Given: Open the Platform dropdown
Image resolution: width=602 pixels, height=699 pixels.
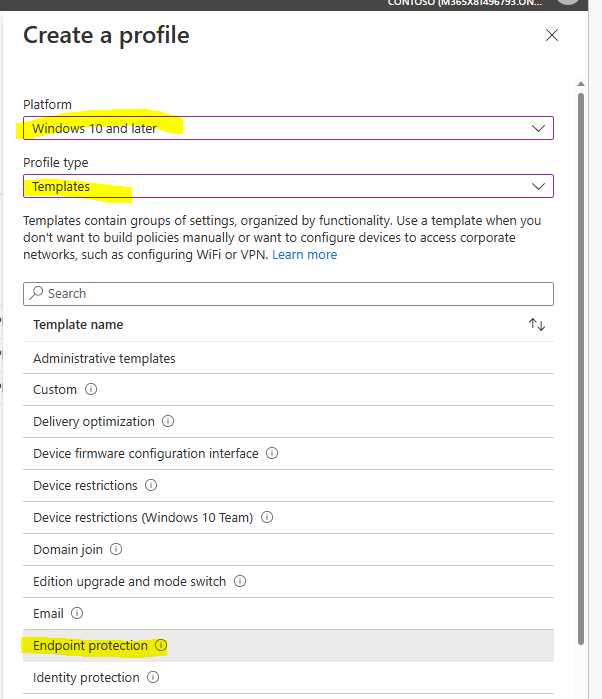Looking at the screenshot, I should click(x=288, y=128).
